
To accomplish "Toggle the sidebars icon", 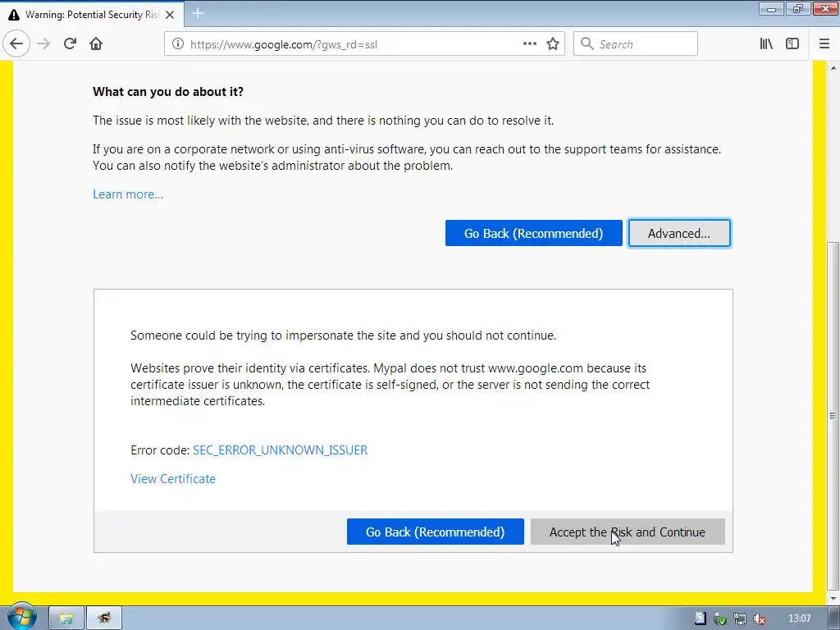I will [x=792, y=44].
